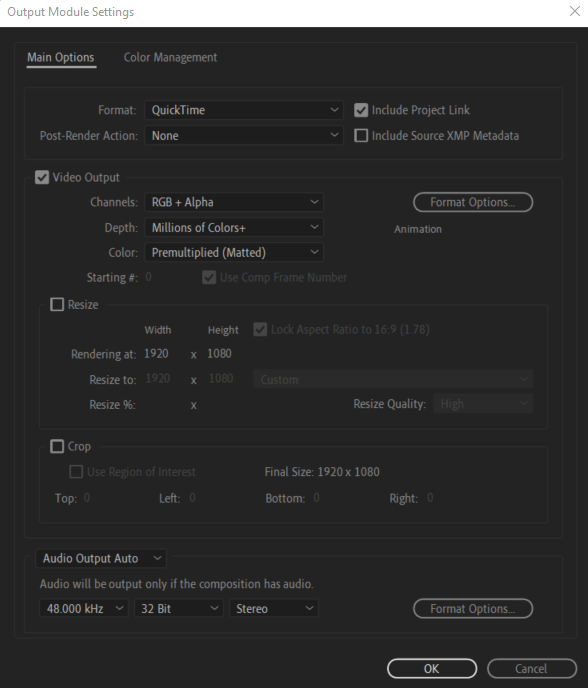Toggle Use Comp Frame Number checkbox
This screenshot has width=588, height=688.
[x=209, y=277]
